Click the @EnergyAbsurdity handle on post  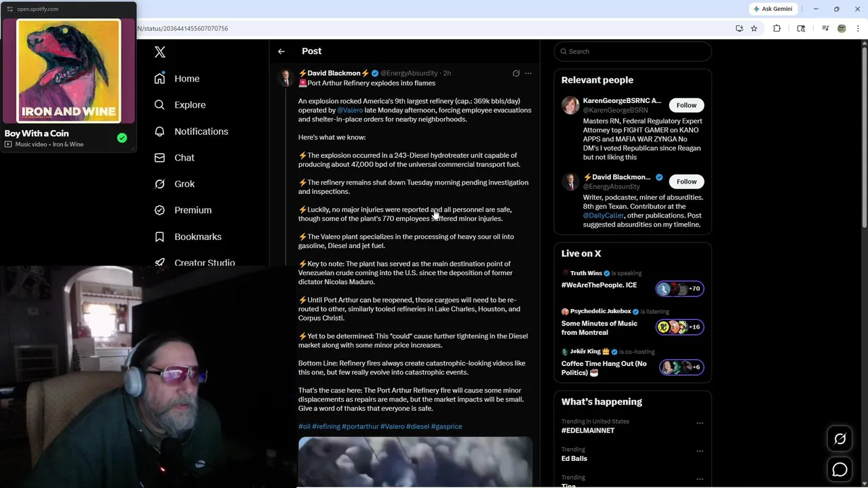point(409,73)
